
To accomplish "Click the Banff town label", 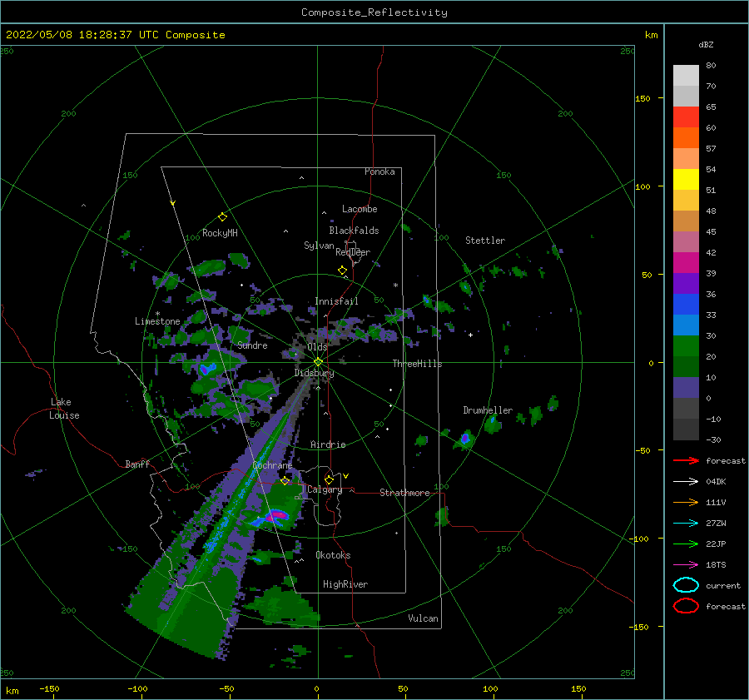I will pyautogui.click(x=137, y=464).
